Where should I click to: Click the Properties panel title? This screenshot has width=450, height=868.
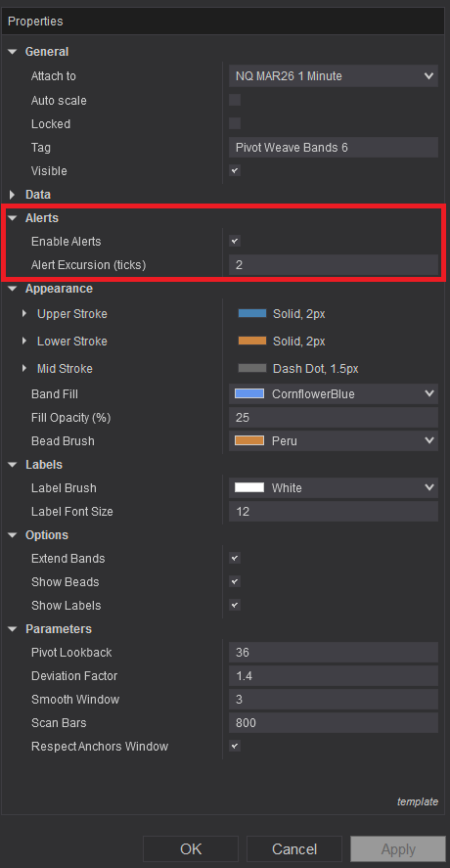click(35, 22)
